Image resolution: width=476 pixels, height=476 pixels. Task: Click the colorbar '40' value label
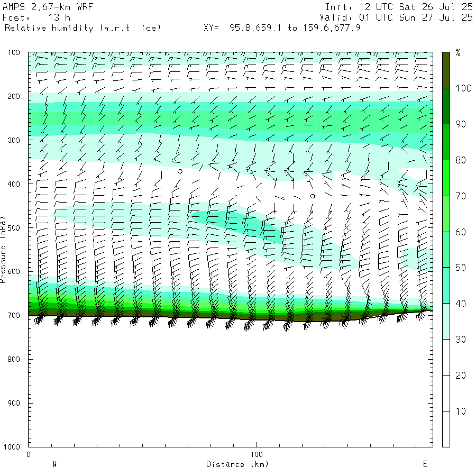click(461, 304)
